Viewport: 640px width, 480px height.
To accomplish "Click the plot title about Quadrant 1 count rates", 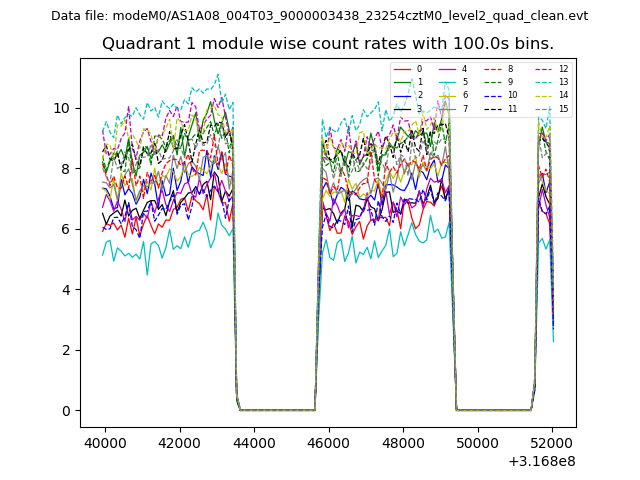I will tap(328, 44).
